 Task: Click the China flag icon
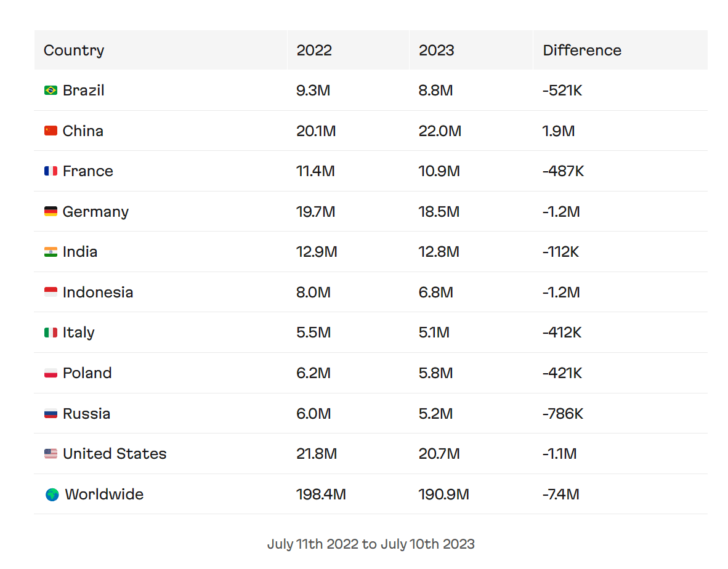pos(51,131)
